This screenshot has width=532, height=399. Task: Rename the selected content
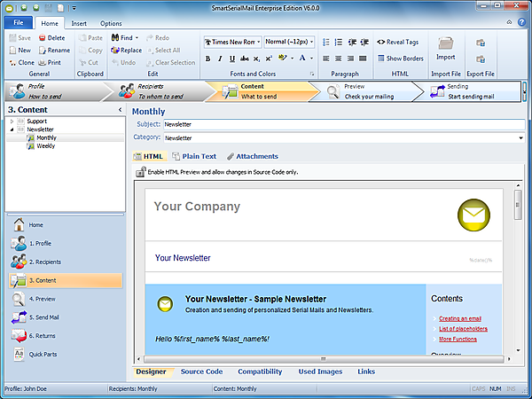click(54, 51)
